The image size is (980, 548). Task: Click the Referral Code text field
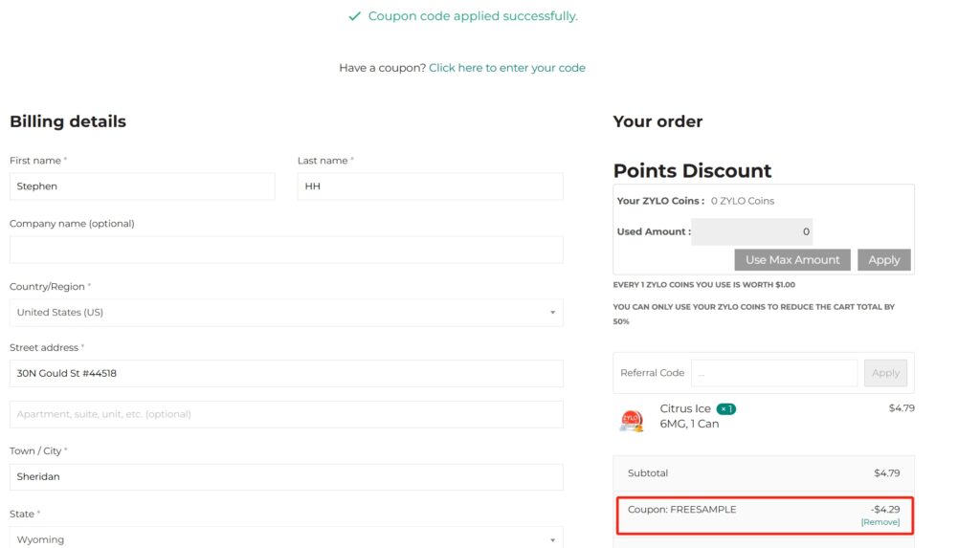coord(773,373)
